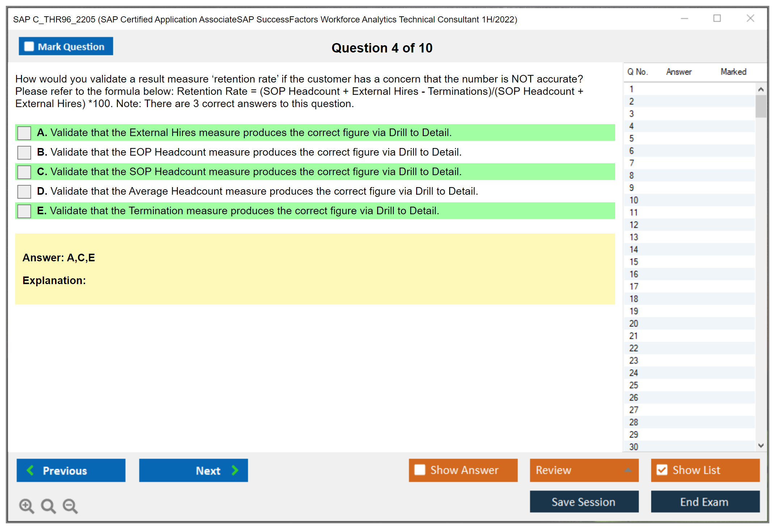Check option A External Hires checkbox

pos(24,133)
